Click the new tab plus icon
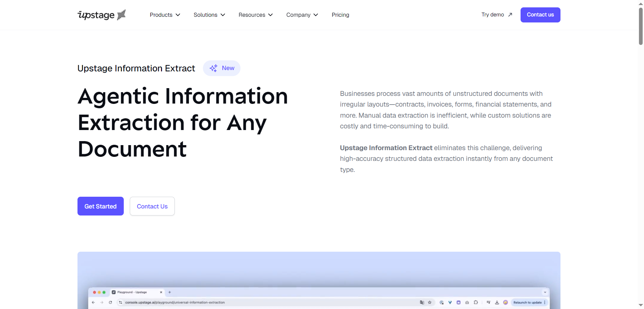 tap(170, 292)
